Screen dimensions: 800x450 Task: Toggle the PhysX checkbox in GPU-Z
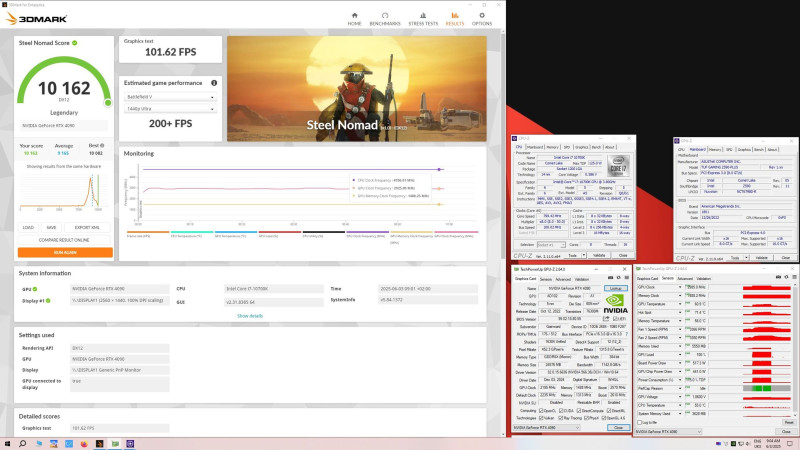coord(585,418)
